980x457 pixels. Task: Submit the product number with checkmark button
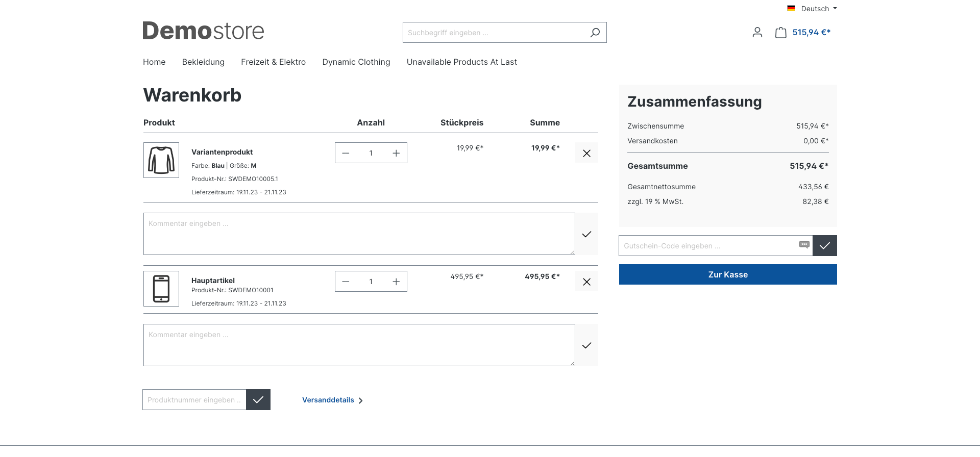258,400
